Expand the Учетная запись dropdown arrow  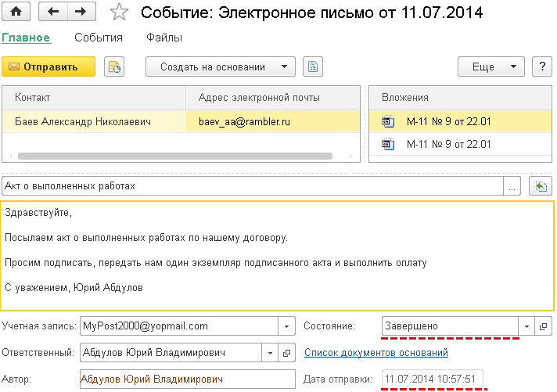click(x=286, y=325)
